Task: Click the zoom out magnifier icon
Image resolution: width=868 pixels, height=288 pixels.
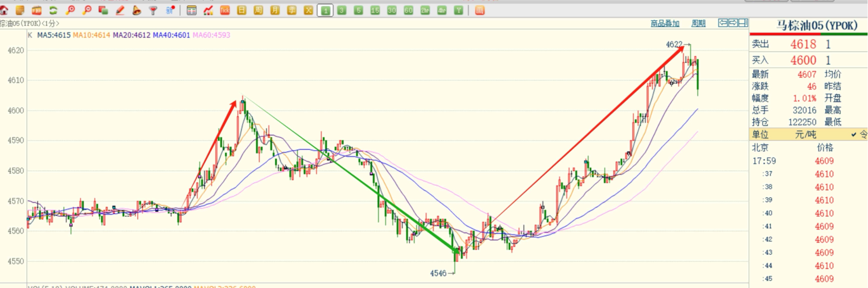Action: coord(87,10)
